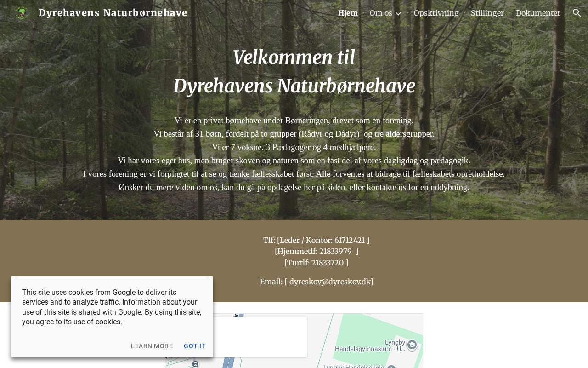Open the Dokumenter page
Image resolution: width=588 pixels, height=368 pixels.
pyautogui.click(x=538, y=13)
